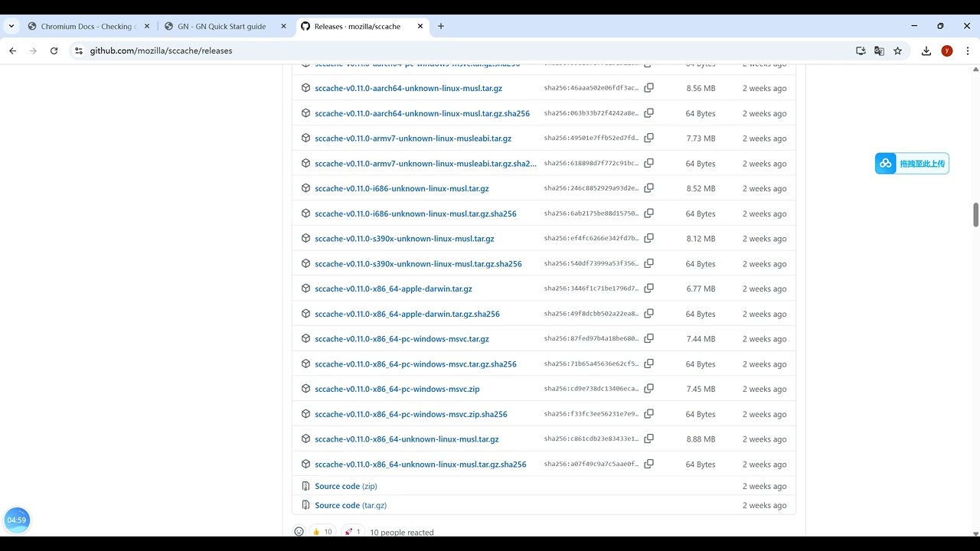This screenshot has height=551, width=980.
Task: Copy hash for x86_64-unknown-linux-musl.tar.gz.sha256
Action: (648, 464)
